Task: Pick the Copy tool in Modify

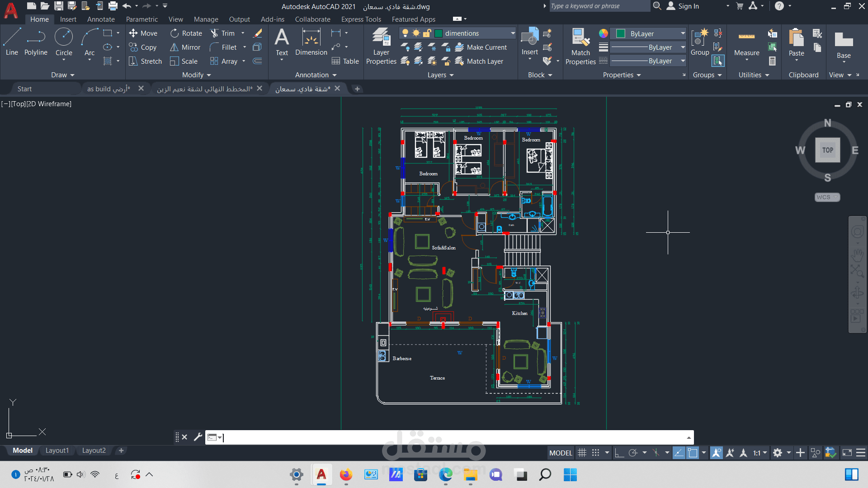Action: tap(143, 47)
